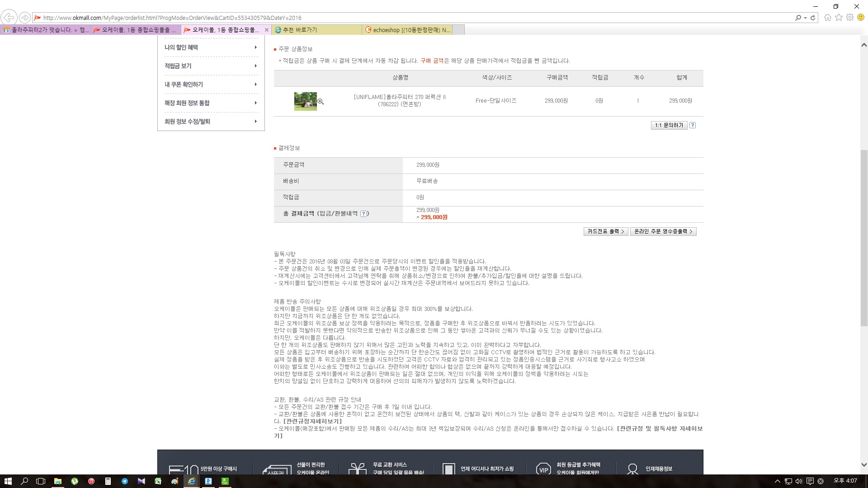This screenshot has width=868, height=488.
Task: Switch to 추천 바로가기 tab
Action: coord(316,30)
